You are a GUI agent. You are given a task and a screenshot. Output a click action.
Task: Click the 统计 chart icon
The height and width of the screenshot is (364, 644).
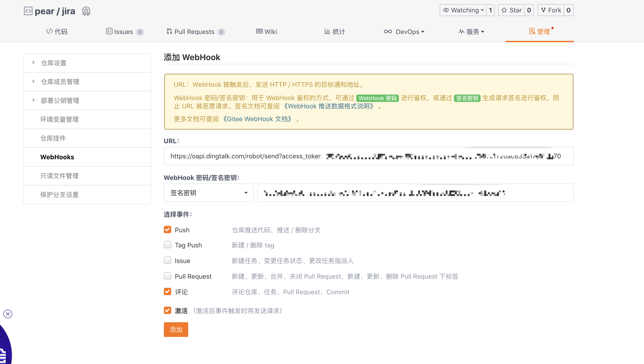(x=327, y=31)
